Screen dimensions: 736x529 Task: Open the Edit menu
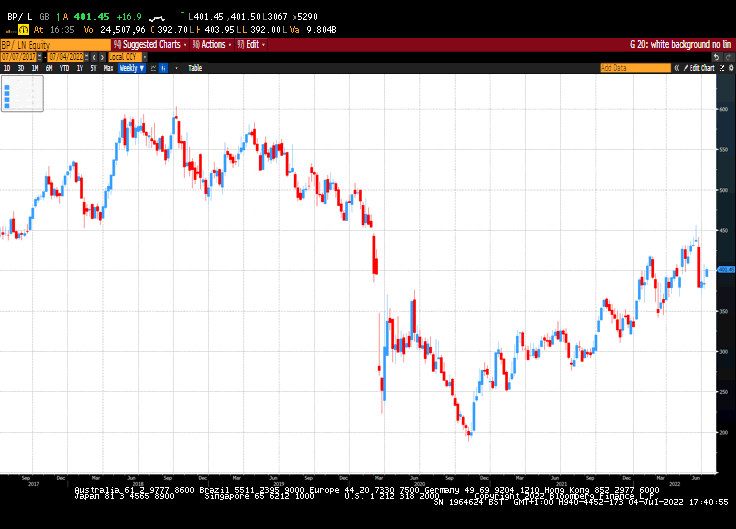click(x=251, y=45)
